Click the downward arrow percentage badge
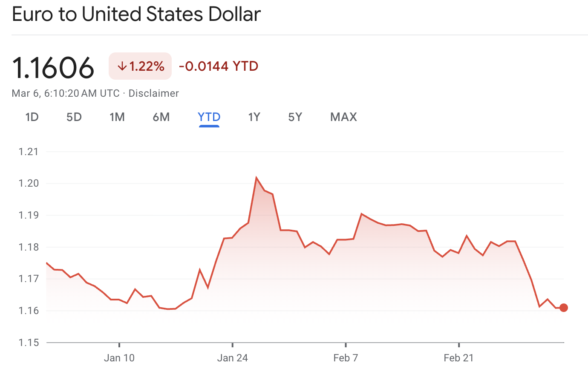The height and width of the screenshot is (375, 588). tap(140, 66)
